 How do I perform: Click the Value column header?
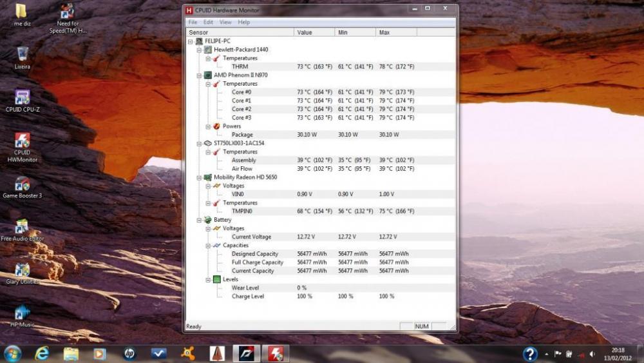pos(314,32)
